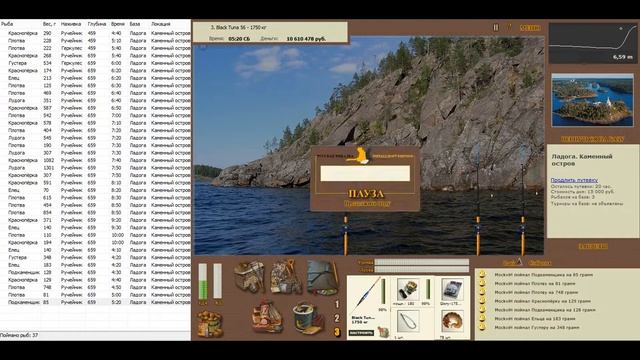Click the orange button below the location info panel

tap(593, 246)
